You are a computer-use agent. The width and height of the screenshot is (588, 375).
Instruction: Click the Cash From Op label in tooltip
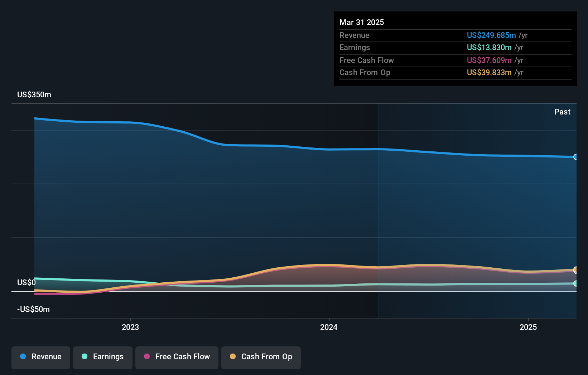(365, 72)
